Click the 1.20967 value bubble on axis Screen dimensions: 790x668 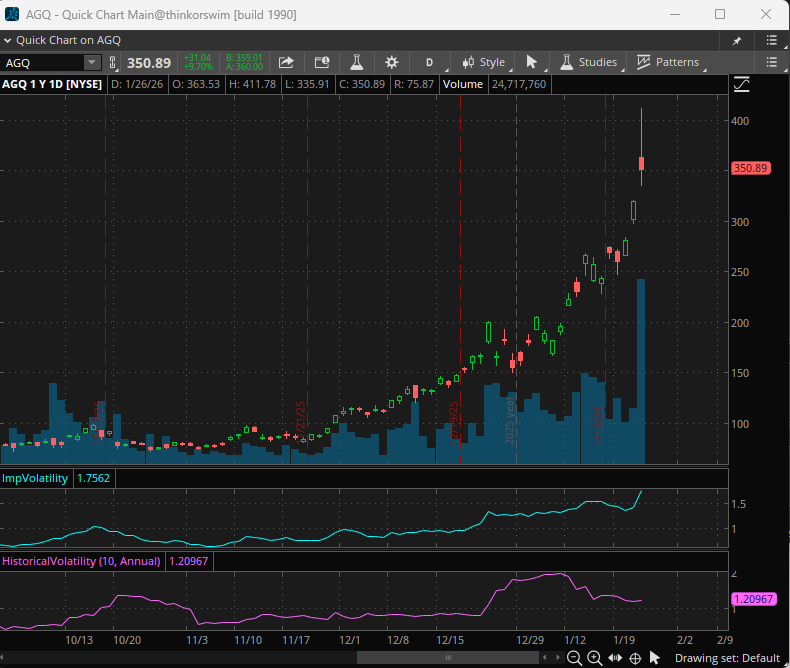[754, 599]
